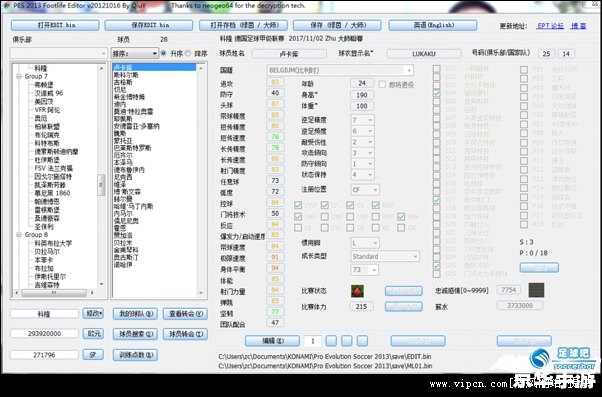Click the GP button beside 271796

tap(93, 355)
